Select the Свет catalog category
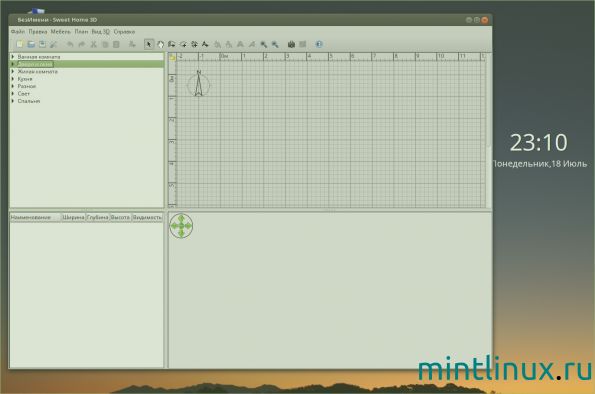Screen dimensions: 595x394 pos(24,94)
